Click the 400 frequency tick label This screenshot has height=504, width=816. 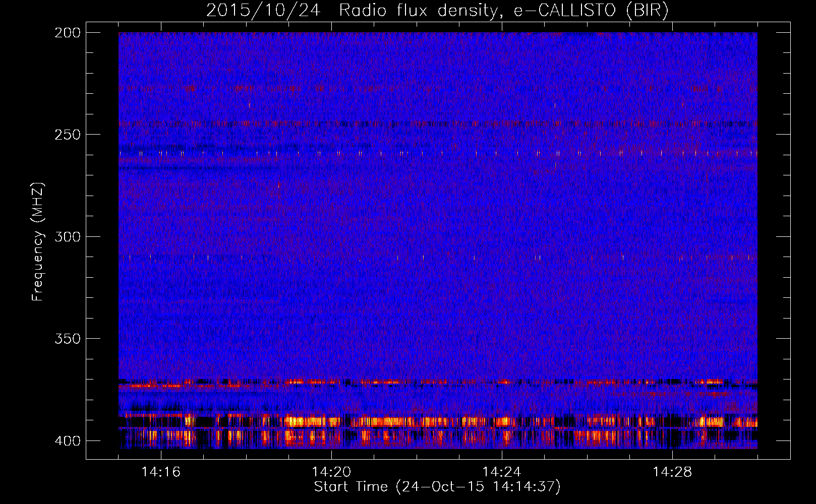(x=68, y=441)
